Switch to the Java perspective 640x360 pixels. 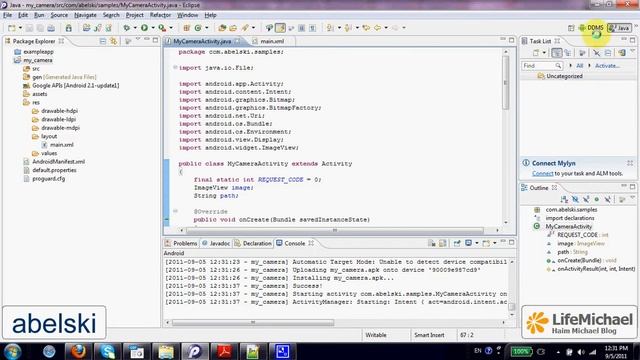[x=619, y=28]
